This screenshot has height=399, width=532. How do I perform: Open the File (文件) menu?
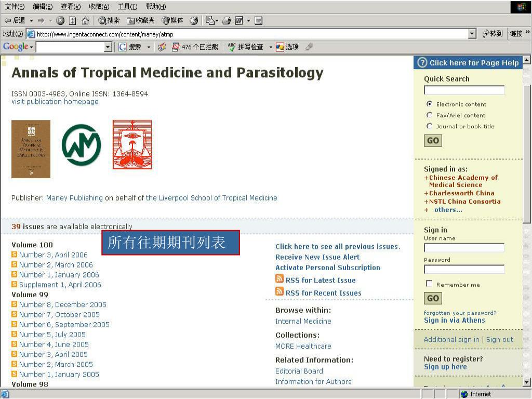click(x=15, y=6)
